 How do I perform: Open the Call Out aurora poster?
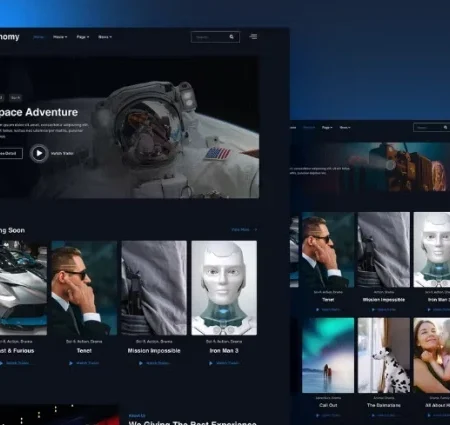[x=328, y=355]
